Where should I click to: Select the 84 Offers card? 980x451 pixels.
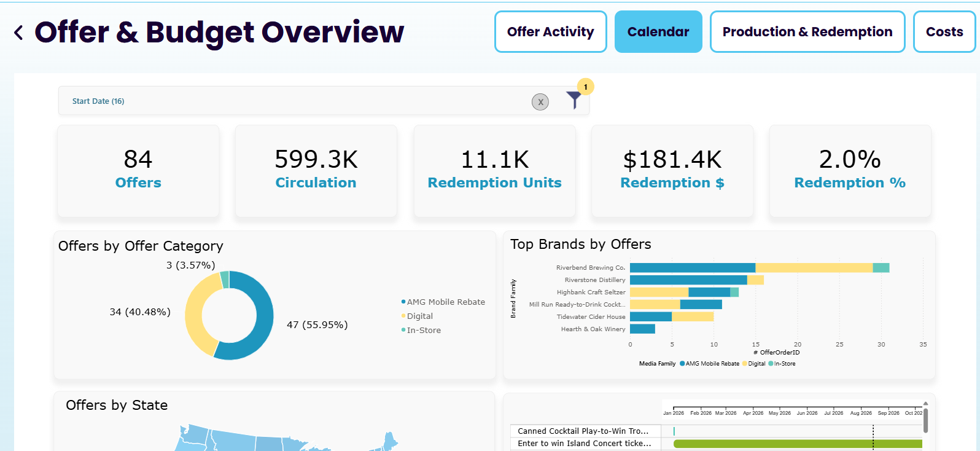point(138,171)
